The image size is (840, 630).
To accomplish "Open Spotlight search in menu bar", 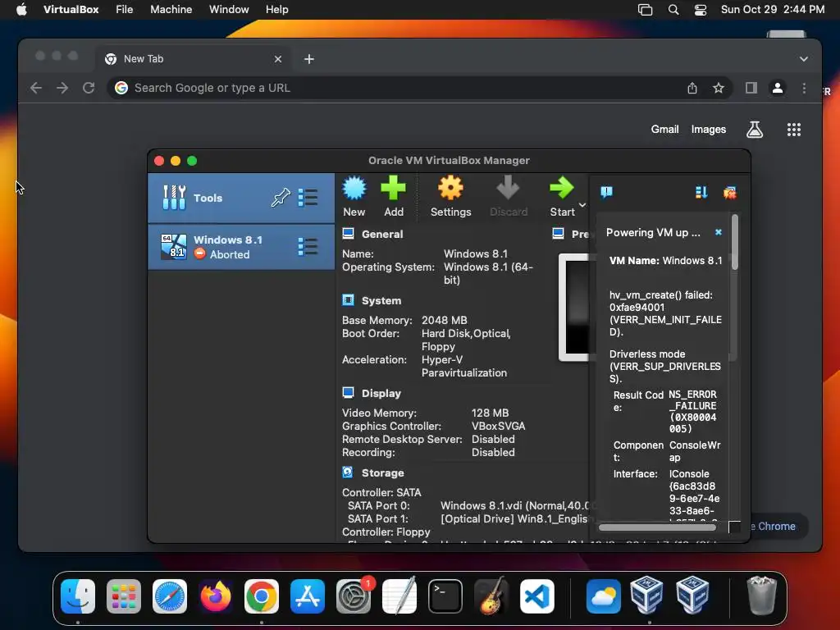I will pos(673,10).
